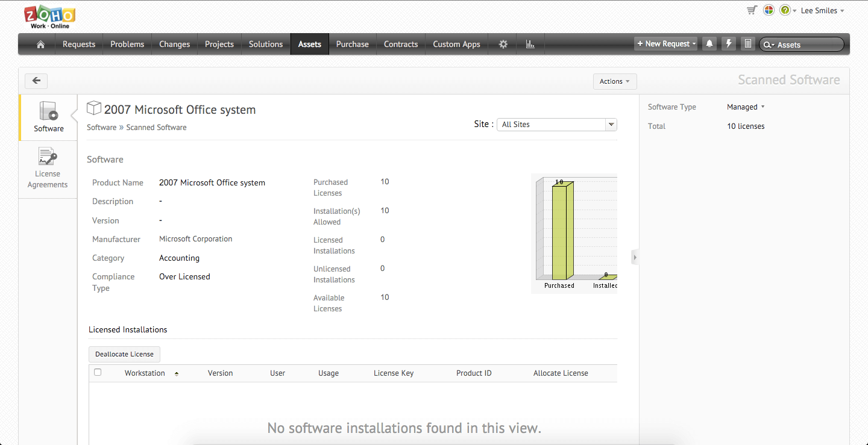Viewport: 868px width, 445px height.
Task: Open the help question mark icon
Action: tap(785, 10)
